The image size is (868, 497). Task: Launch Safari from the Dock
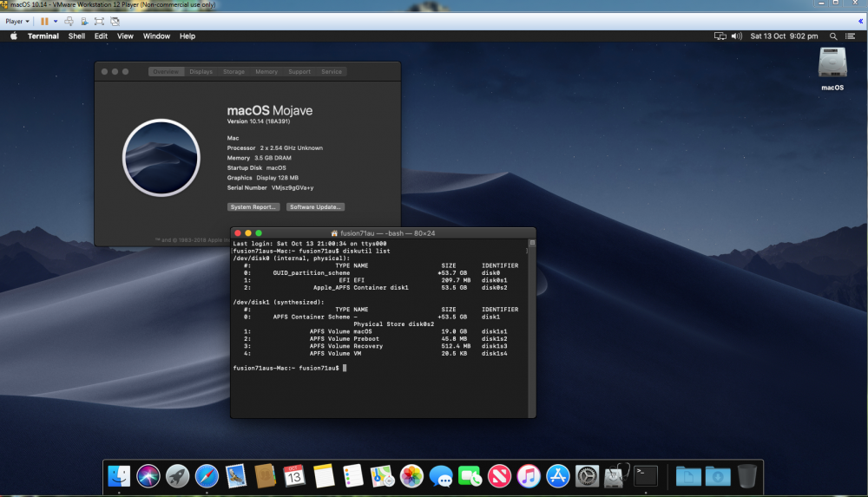point(207,476)
